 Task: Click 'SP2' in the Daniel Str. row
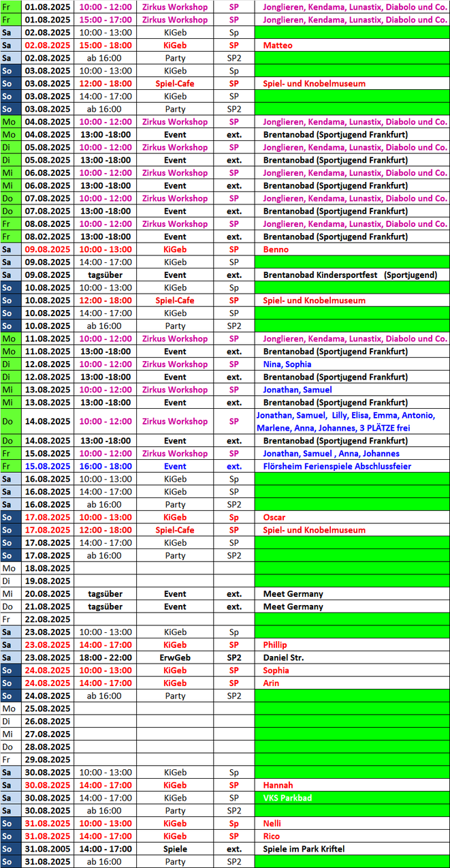(234, 657)
